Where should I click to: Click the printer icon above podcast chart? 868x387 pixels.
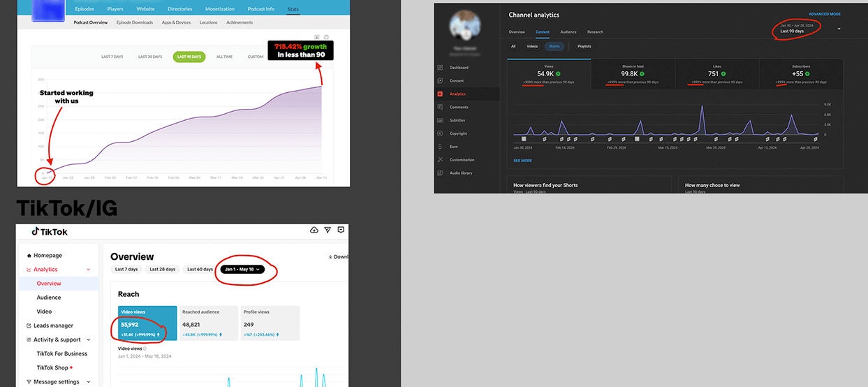point(326,36)
